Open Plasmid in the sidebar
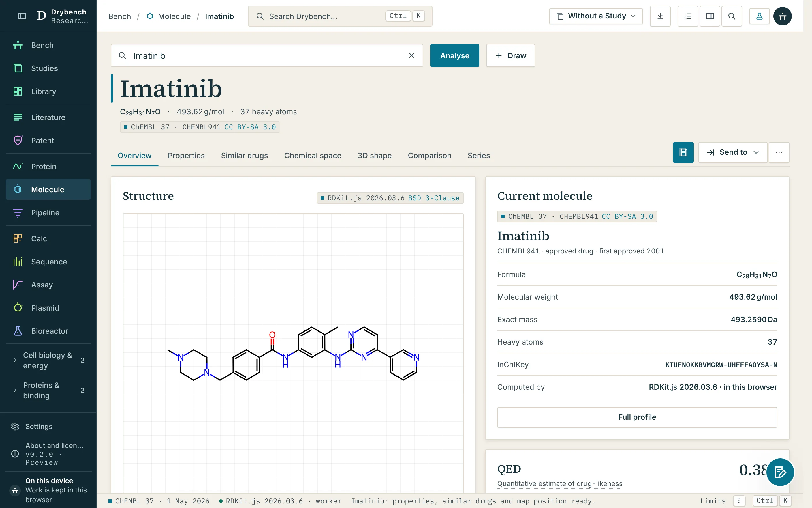 (48, 308)
